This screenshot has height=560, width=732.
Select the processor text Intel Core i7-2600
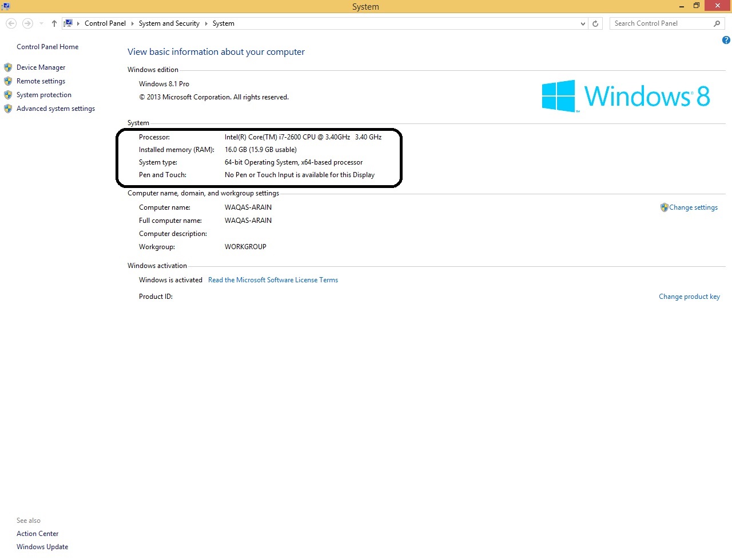point(303,137)
